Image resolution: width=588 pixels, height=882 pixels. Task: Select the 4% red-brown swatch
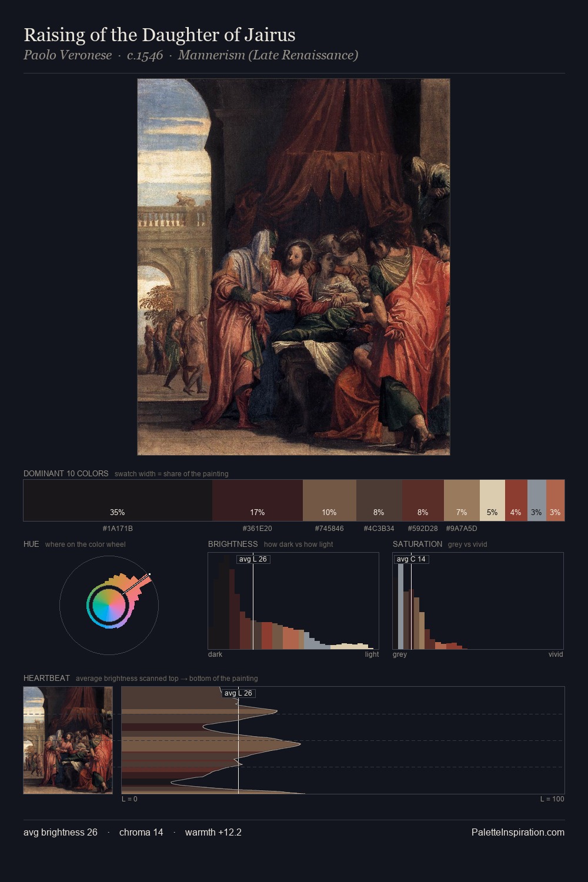point(516,500)
